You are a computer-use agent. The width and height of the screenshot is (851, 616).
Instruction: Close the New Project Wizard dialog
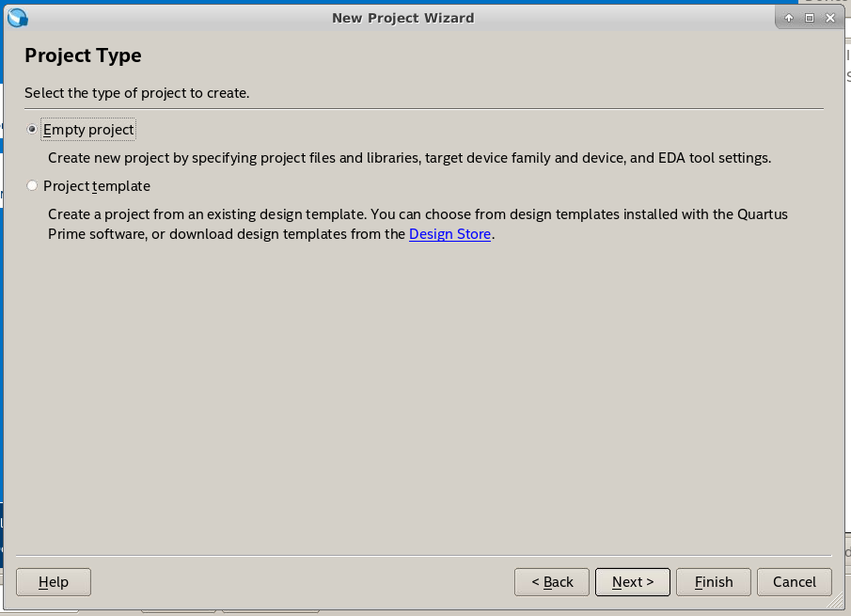[x=829, y=18]
